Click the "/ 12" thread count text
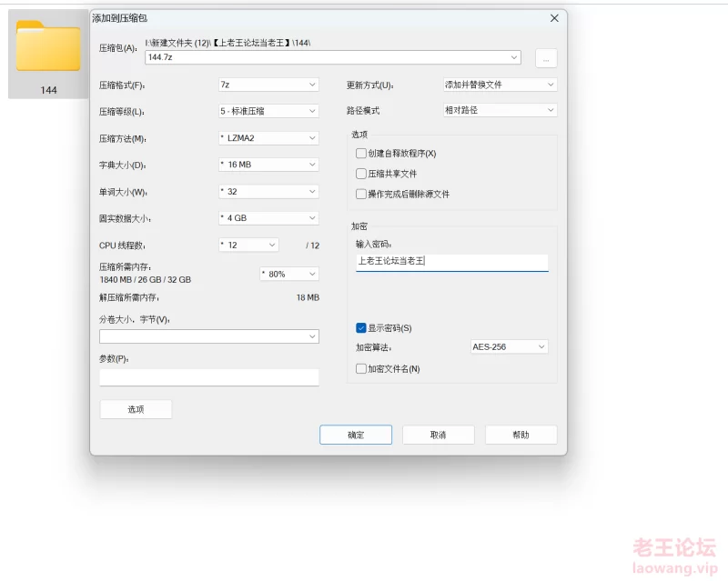 tap(312, 245)
